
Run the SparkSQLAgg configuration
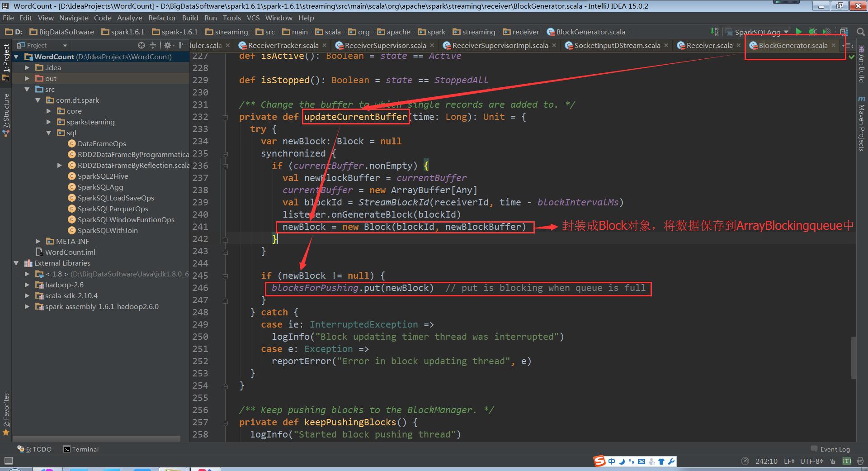tap(799, 32)
